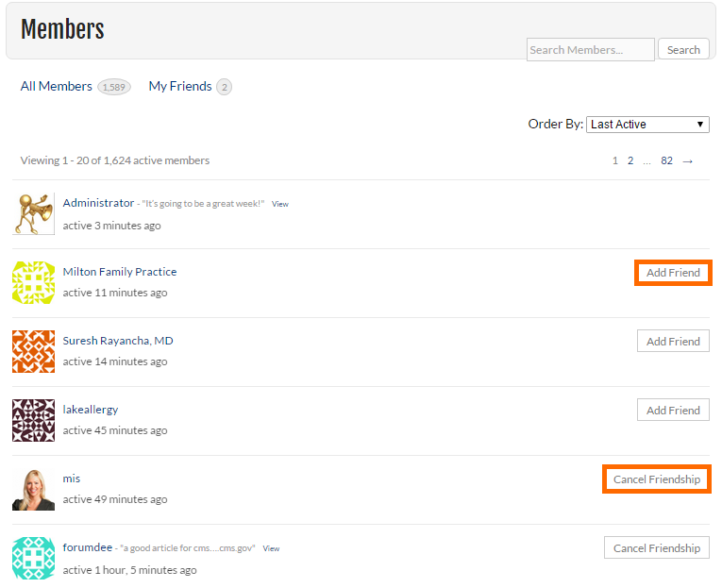This screenshot has height=588, width=722.
Task: Click 'active 14 minutes ago' text
Action: pyautogui.click(x=115, y=361)
